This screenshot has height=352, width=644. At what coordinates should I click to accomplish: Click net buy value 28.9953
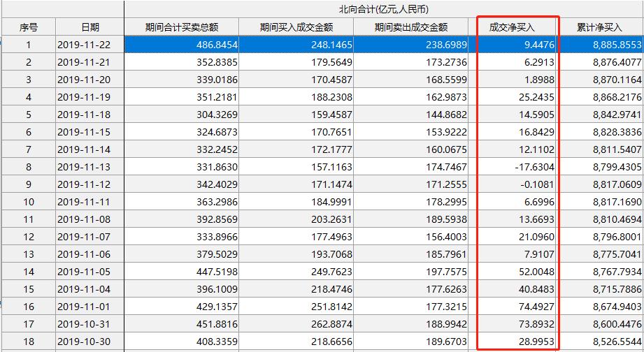coord(512,341)
